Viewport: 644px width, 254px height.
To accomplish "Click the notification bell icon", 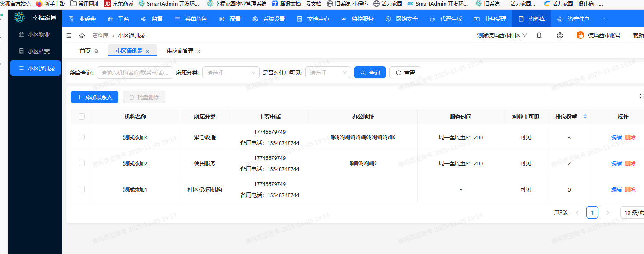I will 539,35.
